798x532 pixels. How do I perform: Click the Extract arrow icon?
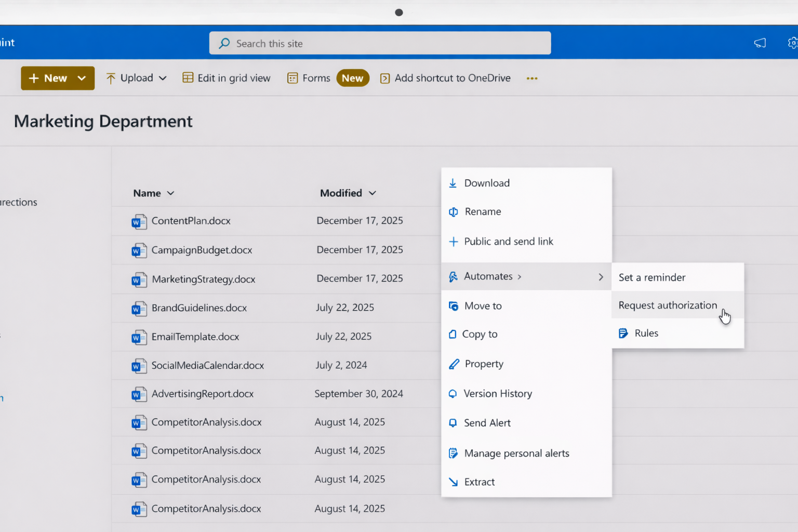click(x=453, y=482)
